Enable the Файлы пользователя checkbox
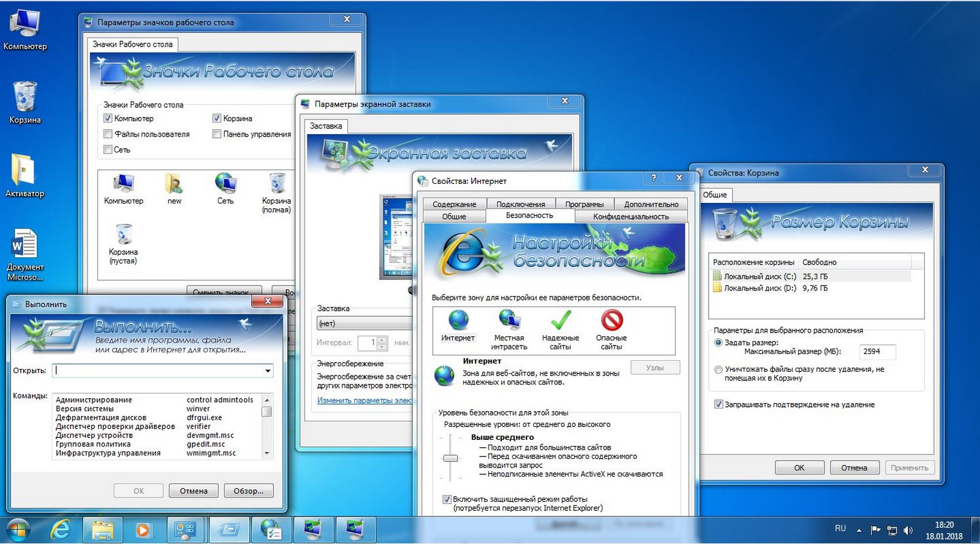This screenshot has width=980, height=544. pyautogui.click(x=108, y=134)
